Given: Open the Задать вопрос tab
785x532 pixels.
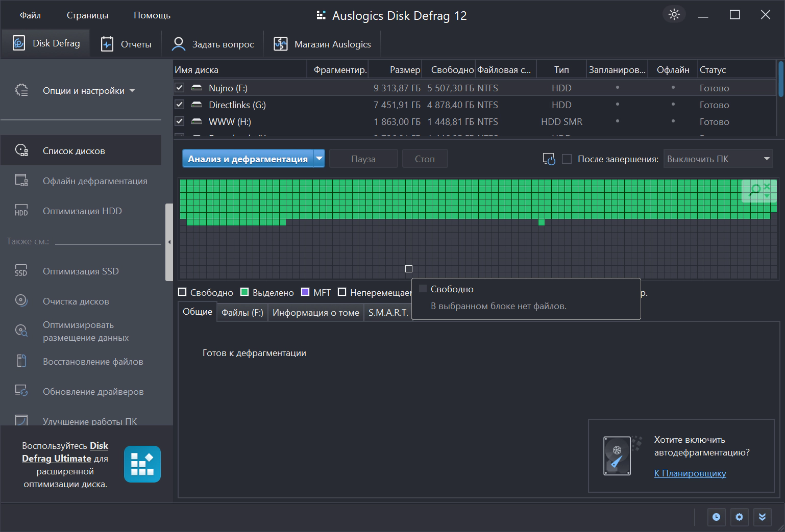Looking at the screenshot, I should 213,44.
